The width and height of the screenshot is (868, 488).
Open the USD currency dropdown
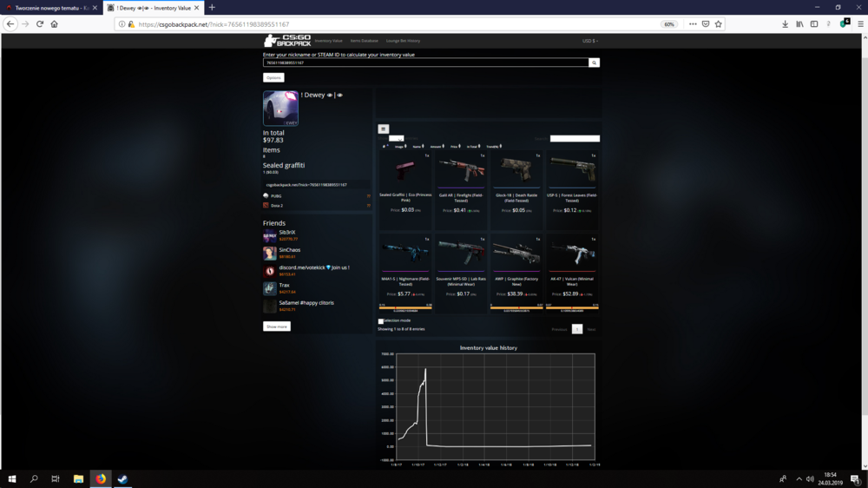pos(590,41)
